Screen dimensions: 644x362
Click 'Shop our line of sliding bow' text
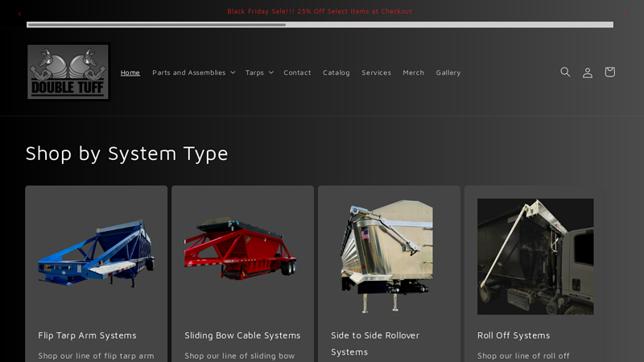(x=239, y=356)
